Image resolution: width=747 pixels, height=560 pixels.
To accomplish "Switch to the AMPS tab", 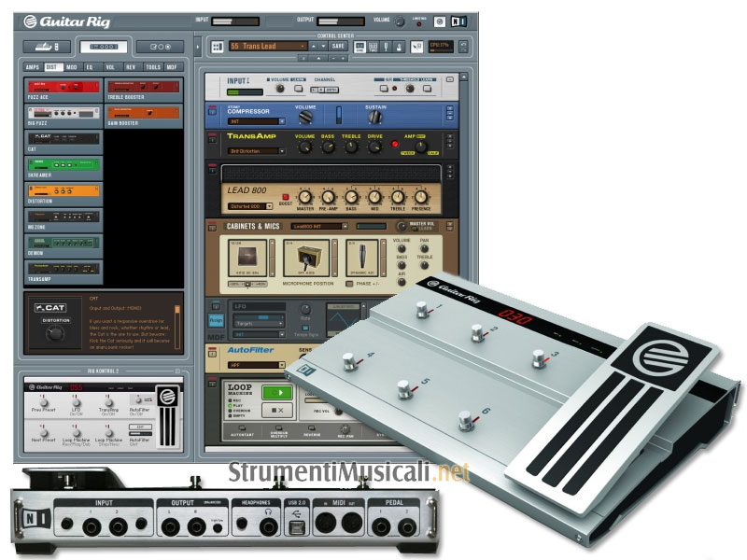I will 34,67.
